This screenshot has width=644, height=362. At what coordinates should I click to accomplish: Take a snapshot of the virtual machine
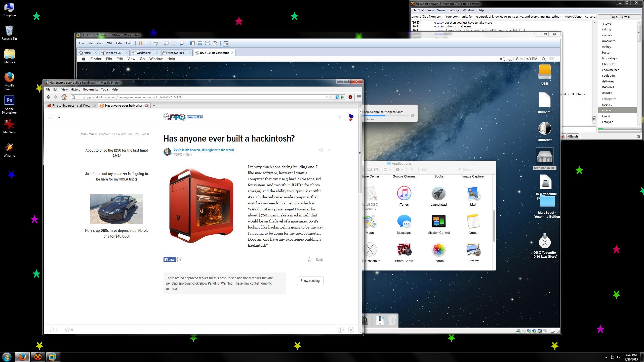tap(166, 43)
